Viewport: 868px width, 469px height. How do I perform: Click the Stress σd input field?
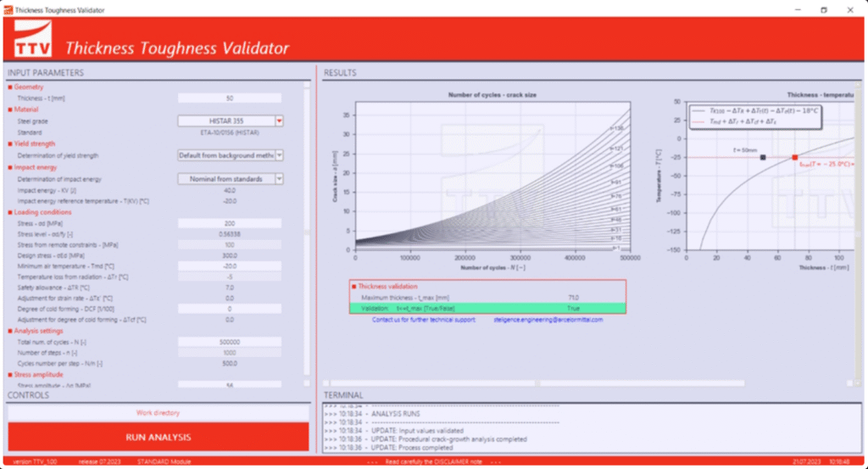coord(230,222)
